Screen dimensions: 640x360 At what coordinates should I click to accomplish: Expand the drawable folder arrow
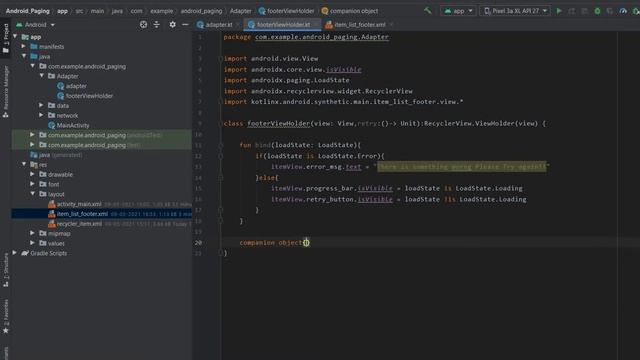coord(32,174)
